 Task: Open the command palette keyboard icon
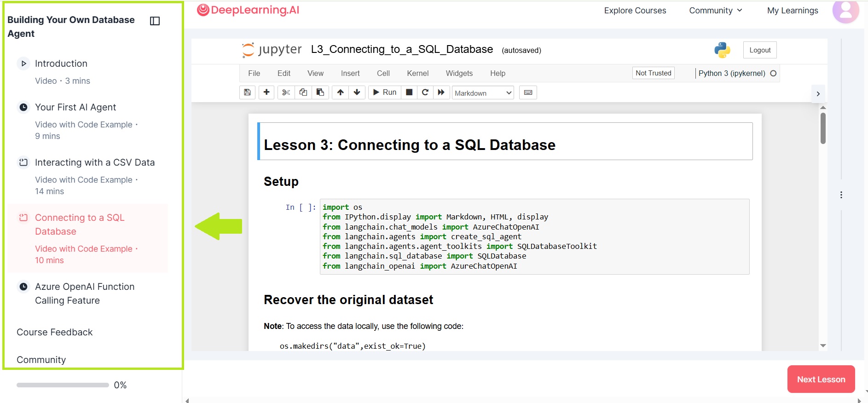click(x=528, y=92)
